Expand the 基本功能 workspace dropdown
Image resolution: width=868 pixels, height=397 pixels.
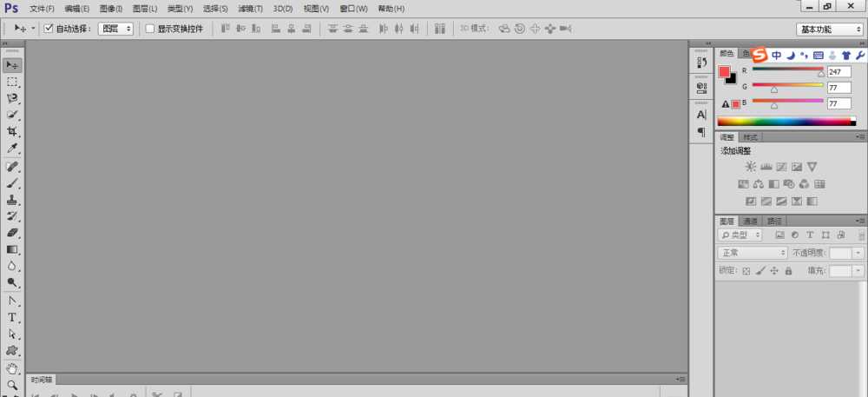pos(828,29)
